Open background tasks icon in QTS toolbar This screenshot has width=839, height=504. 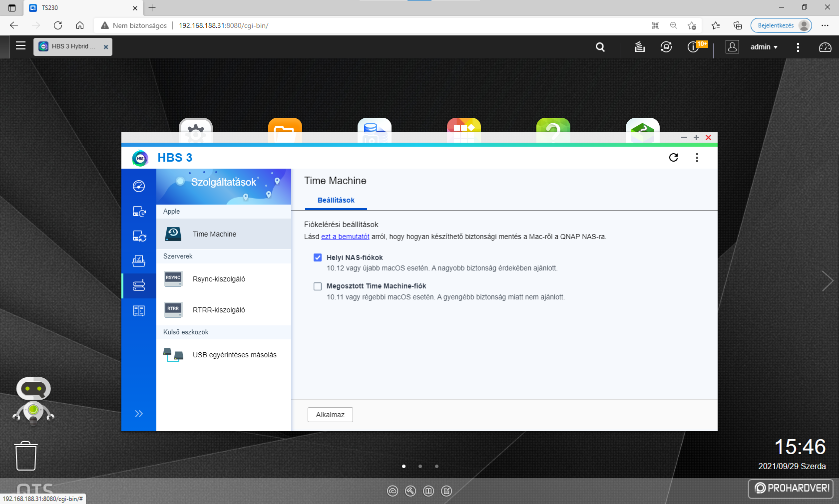point(640,47)
